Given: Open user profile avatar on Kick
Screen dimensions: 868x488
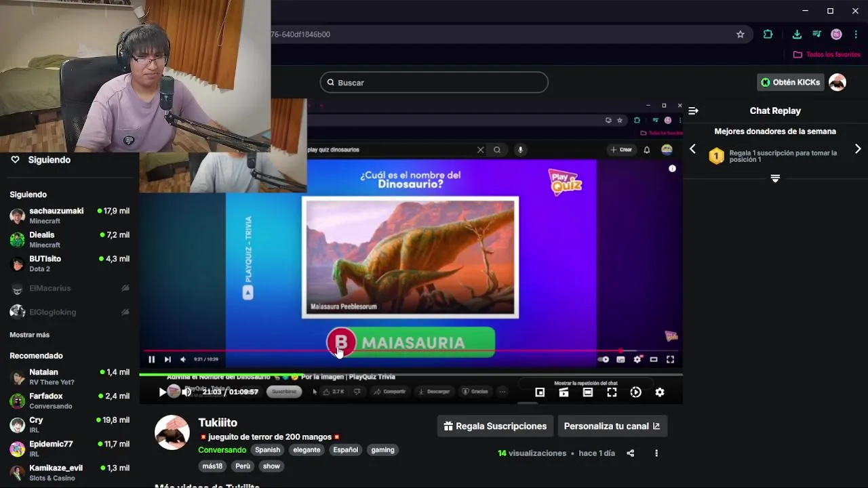Looking at the screenshot, I should click(837, 82).
